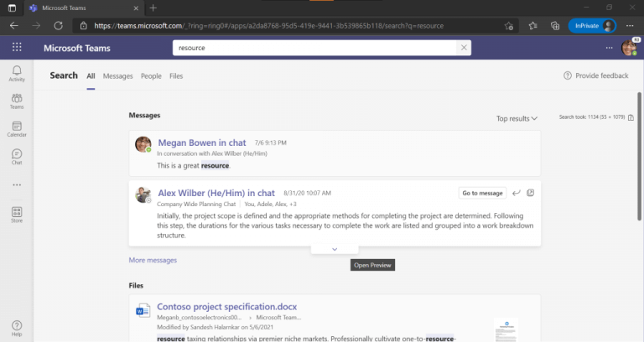Pop out Alex Wilber's message
Image resolution: width=644 pixels, height=342 pixels.
tap(531, 193)
